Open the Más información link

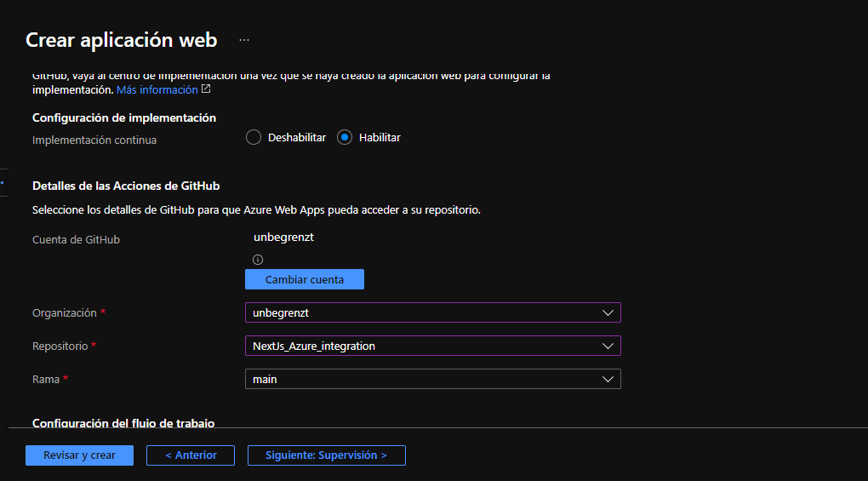tap(157, 89)
